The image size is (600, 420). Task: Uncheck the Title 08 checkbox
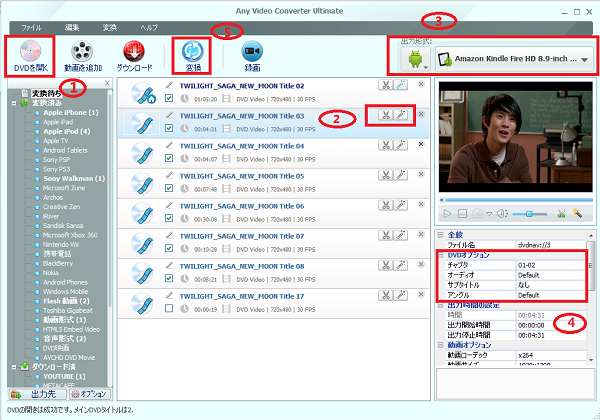(x=169, y=278)
